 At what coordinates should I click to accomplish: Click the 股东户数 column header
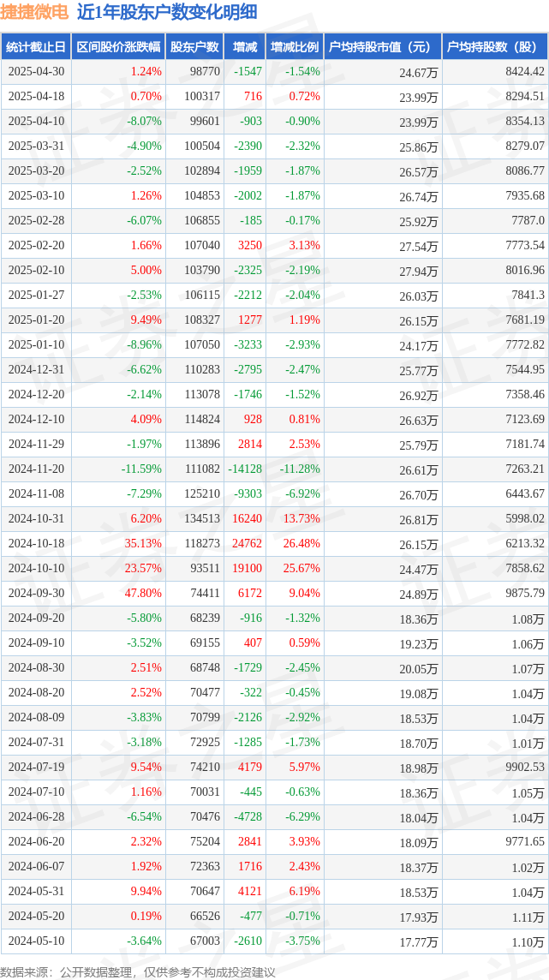pos(194,47)
